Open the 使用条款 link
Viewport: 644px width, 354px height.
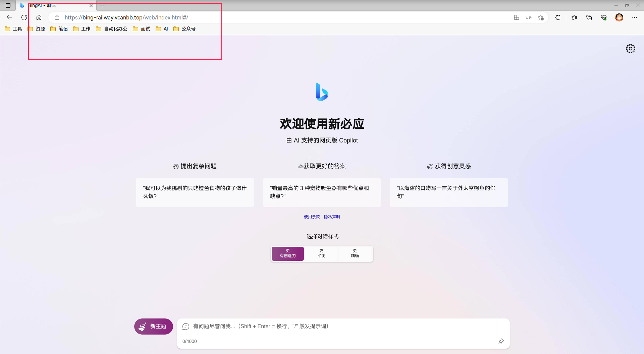311,217
